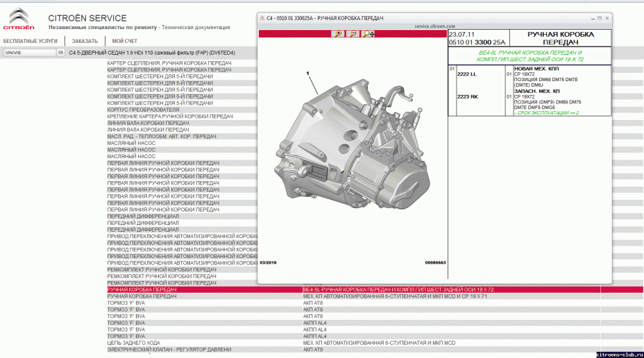The height and width of the screenshot is (358, 644).
Task: Click the vehicle title C4 5-ДВЕРНЫЙ СЕДАН 1.6 HDi
Action: (x=152, y=53)
